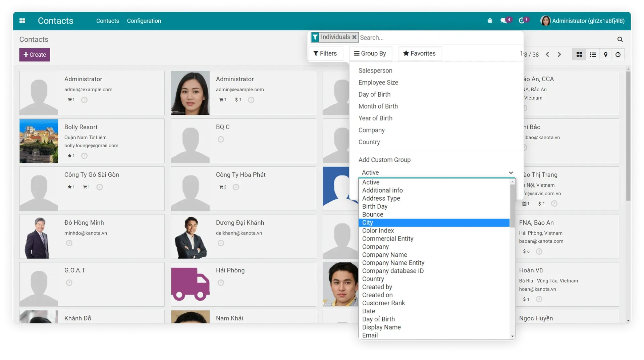Open the apps grid menu icon

pos(22,21)
